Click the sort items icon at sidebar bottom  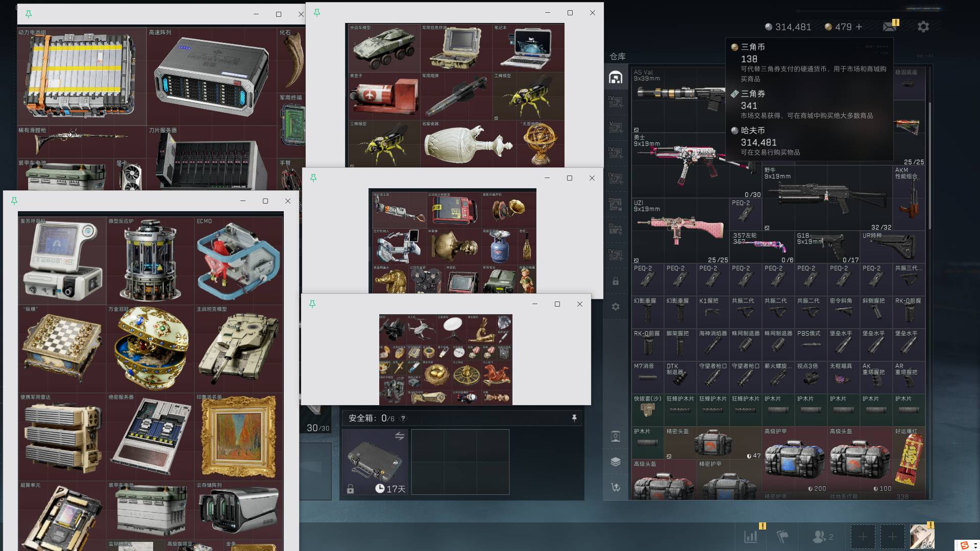click(x=616, y=487)
